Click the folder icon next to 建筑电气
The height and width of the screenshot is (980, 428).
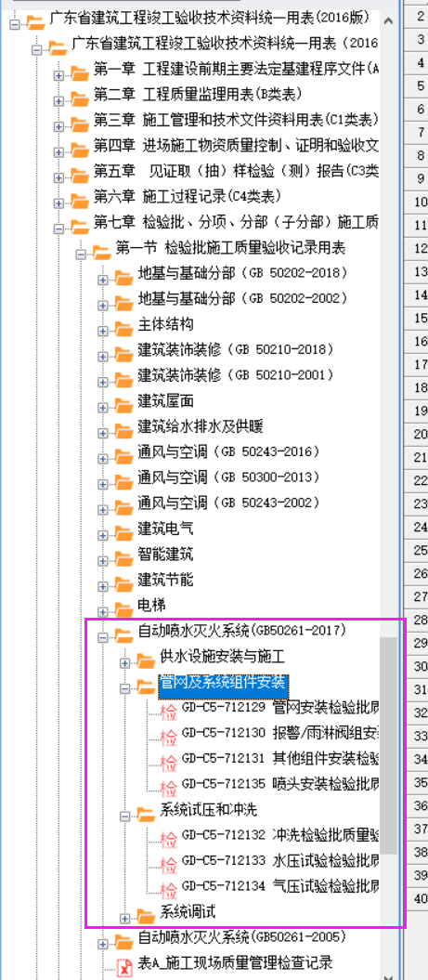(x=124, y=530)
